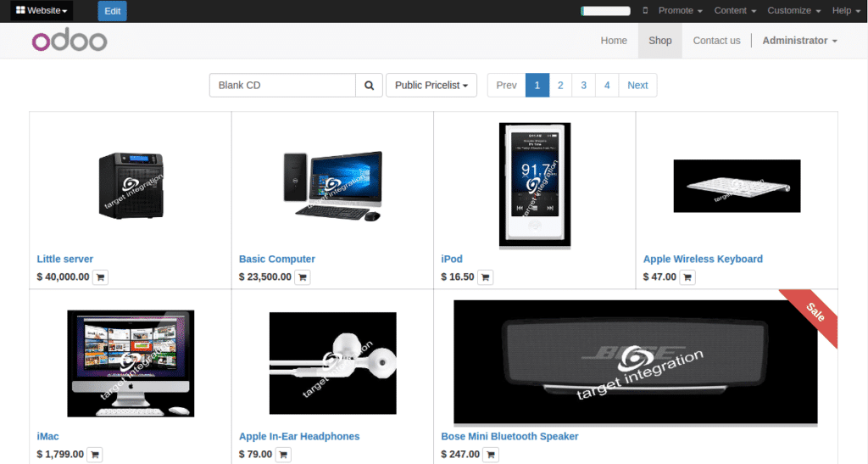
Task: Open the Website apps menu
Action: (42, 10)
